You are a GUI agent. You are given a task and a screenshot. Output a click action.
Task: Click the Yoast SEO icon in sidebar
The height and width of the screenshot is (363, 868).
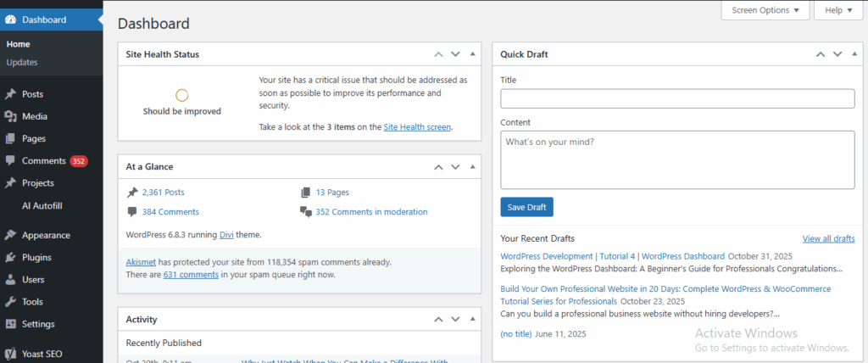(x=10, y=355)
